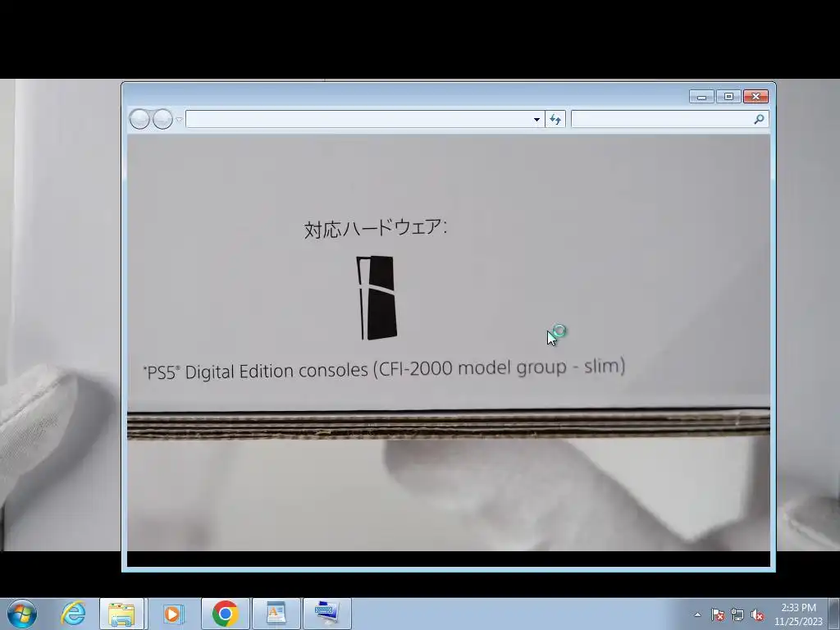Click the Show desktop strip at taskbar end
Screen dimensions: 840x630
(834, 614)
